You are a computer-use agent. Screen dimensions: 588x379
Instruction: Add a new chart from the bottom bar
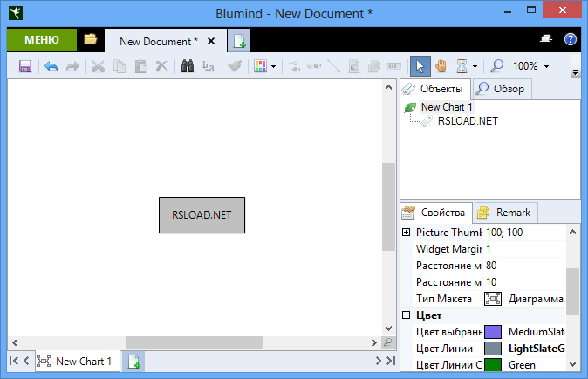click(x=133, y=362)
